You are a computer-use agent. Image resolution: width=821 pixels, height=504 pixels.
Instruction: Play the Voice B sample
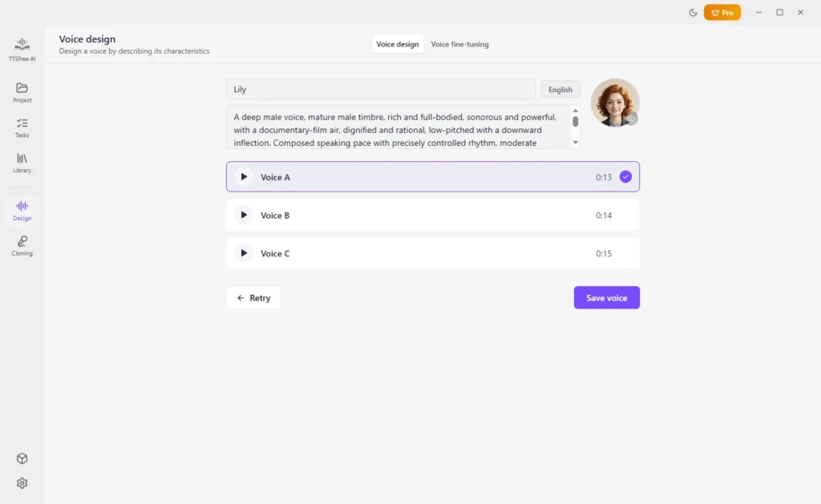pos(244,215)
